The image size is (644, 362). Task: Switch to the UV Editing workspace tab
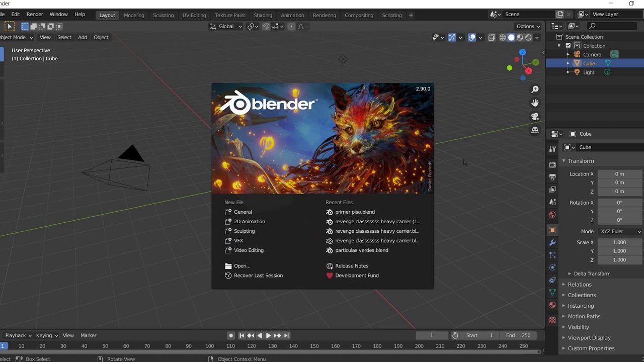point(194,15)
